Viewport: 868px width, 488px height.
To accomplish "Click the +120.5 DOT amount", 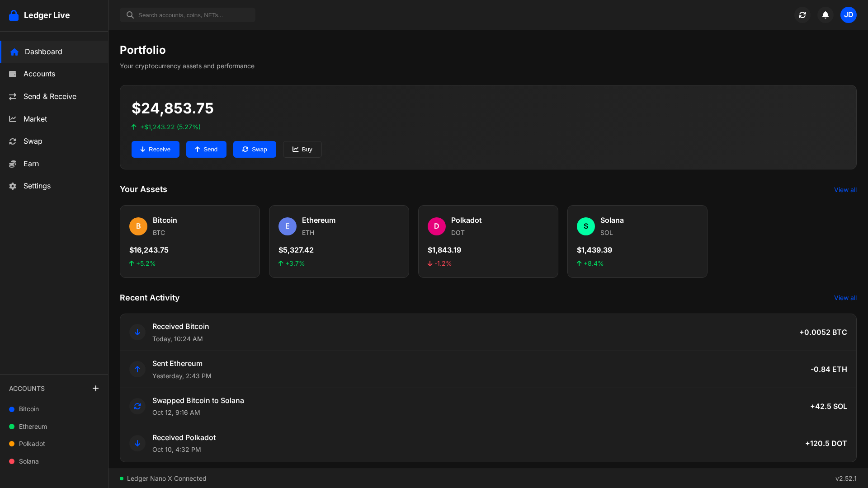I will point(826,443).
